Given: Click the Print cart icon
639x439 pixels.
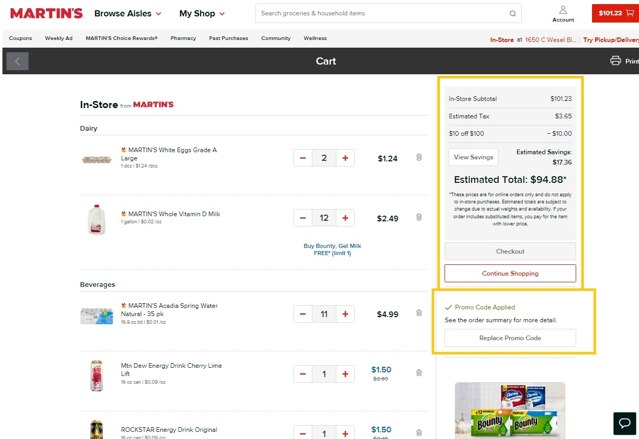Looking at the screenshot, I should point(615,61).
